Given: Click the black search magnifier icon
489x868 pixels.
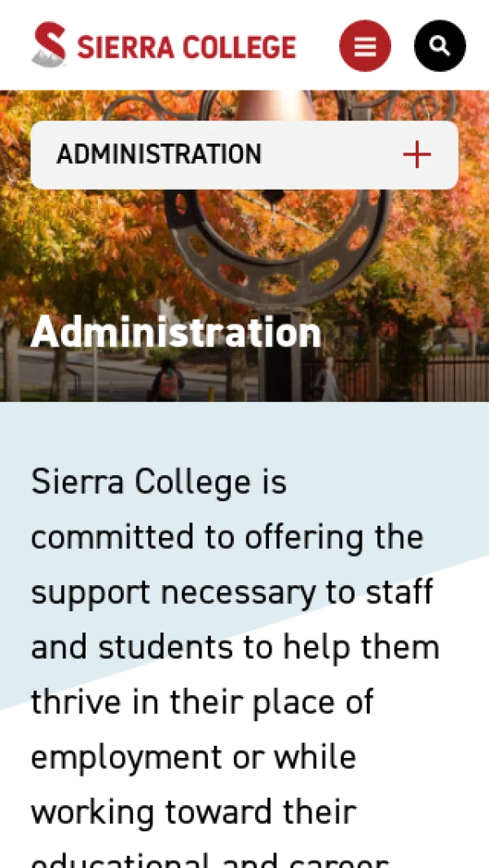Looking at the screenshot, I should [x=439, y=46].
